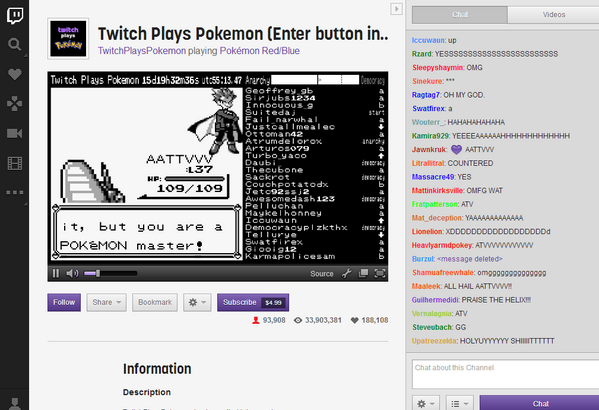Click username Steveubach in chat

pyautogui.click(x=432, y=327)
